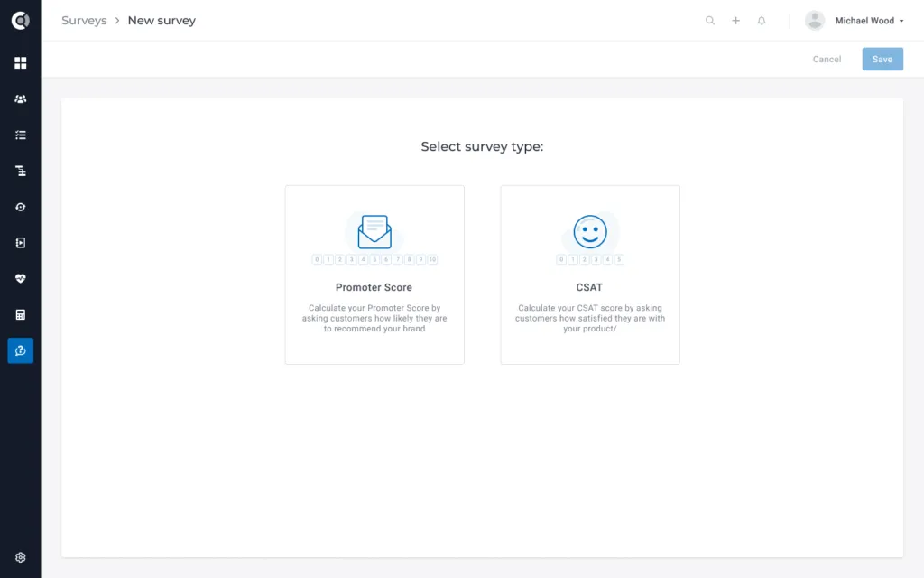Click the smiley face CSAT illustration
Screen dimensions: 924x578
click(590, 231)
